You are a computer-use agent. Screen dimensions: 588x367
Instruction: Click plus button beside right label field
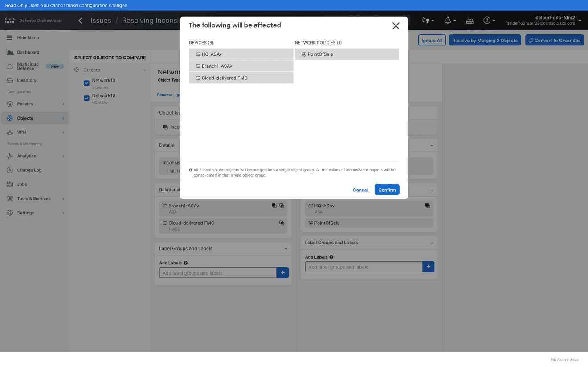pyautogui.click(x=428, y=267)
